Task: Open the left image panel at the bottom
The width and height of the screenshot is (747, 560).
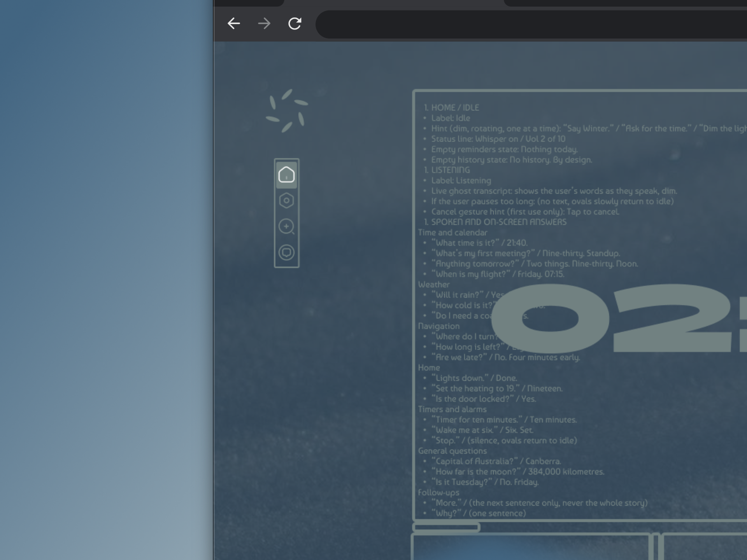Action: click(x=530, y=546)
